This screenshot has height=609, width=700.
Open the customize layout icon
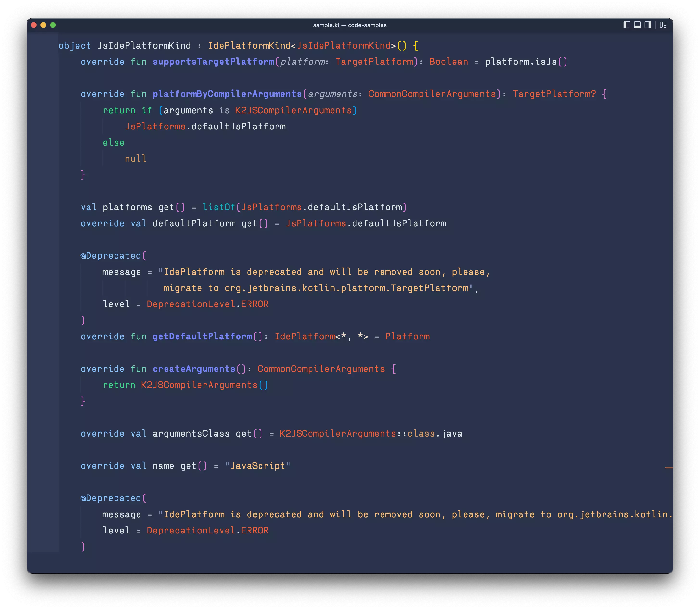pos(663,25)
